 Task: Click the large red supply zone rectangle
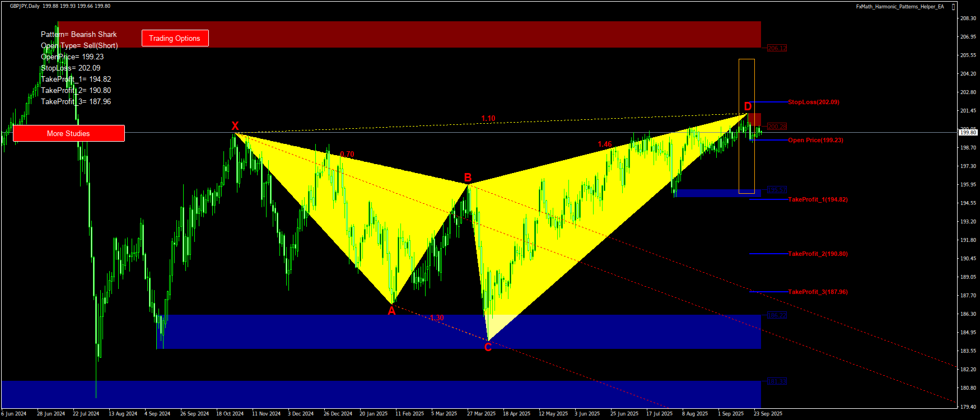(448, 34)
